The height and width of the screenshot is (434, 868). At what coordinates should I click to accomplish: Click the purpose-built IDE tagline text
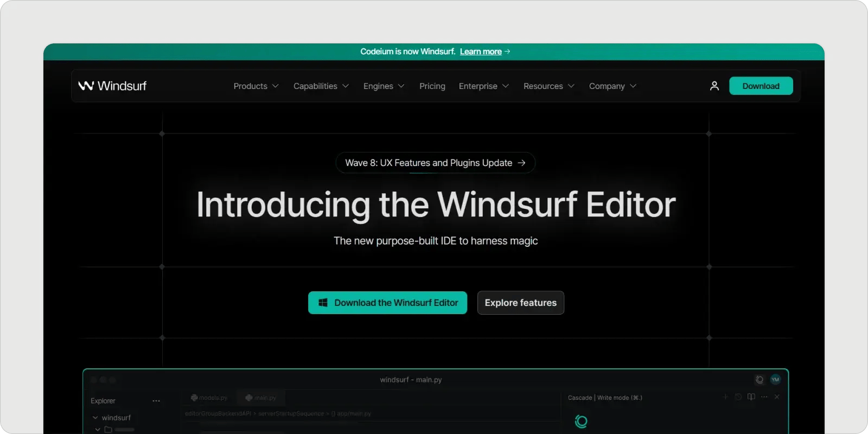(x=436, y=241)
